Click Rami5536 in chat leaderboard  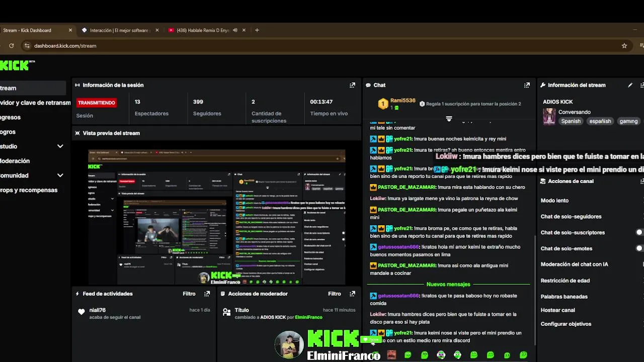403,101
